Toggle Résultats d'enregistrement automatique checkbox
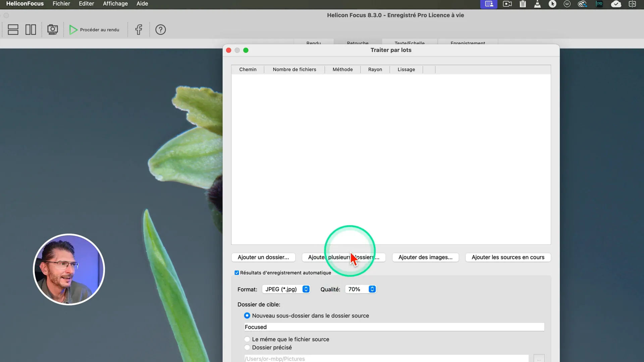 (237, 273)
